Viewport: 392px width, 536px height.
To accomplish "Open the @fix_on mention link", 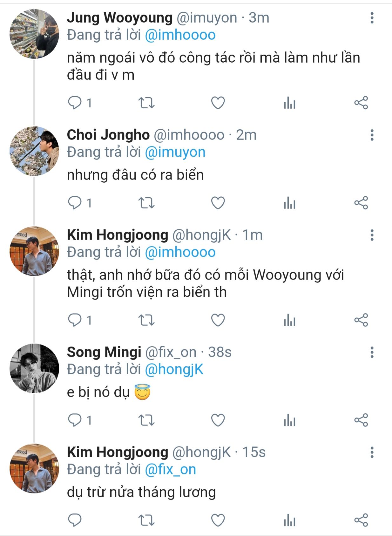I will click(x=170, y=470).
